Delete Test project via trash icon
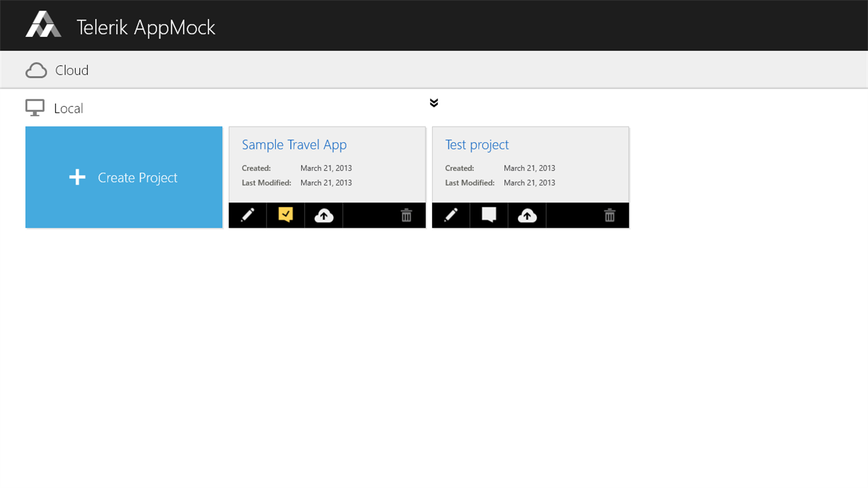868x488 pixels. [609, 215]
